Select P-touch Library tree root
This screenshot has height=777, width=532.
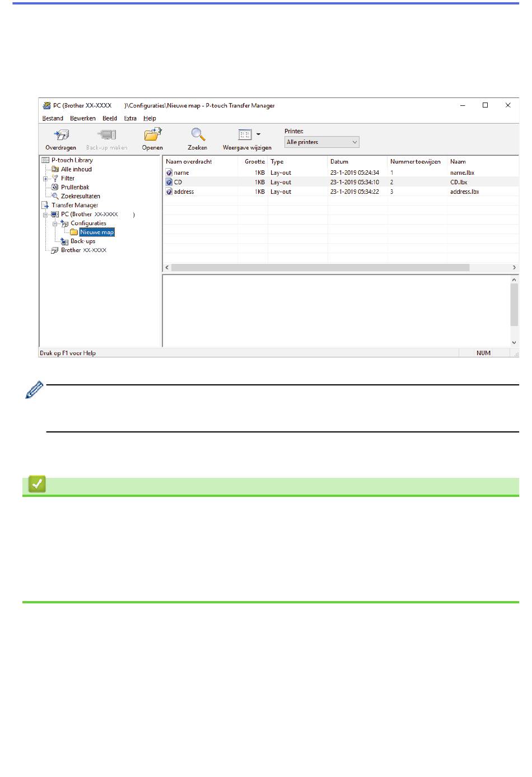72,160
